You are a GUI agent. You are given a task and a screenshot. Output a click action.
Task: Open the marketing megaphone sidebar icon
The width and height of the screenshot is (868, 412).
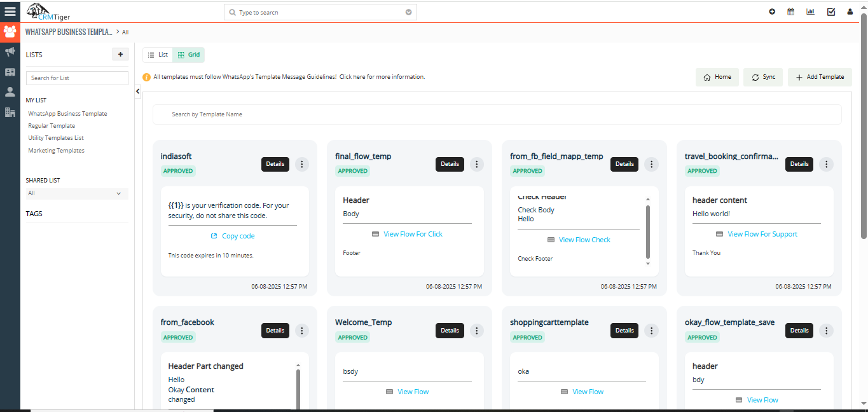tap(10, 52)
